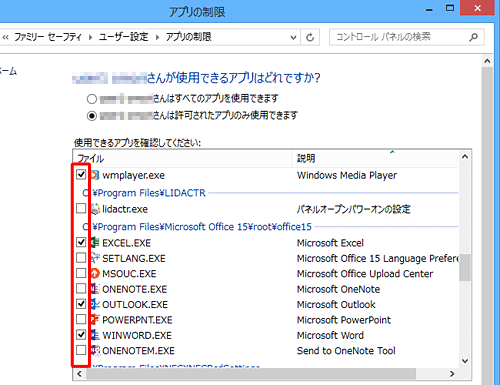Click the 'パネルオープンパワーオンの設定' description text
The width and height of the screenshot is (500, 385).
click(x=354, y=209)
